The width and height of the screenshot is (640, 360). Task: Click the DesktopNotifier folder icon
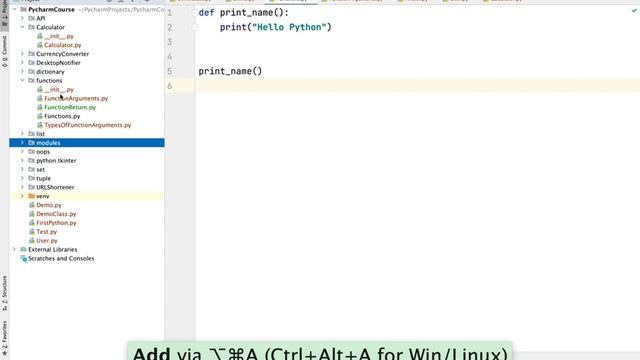(31, 63)
